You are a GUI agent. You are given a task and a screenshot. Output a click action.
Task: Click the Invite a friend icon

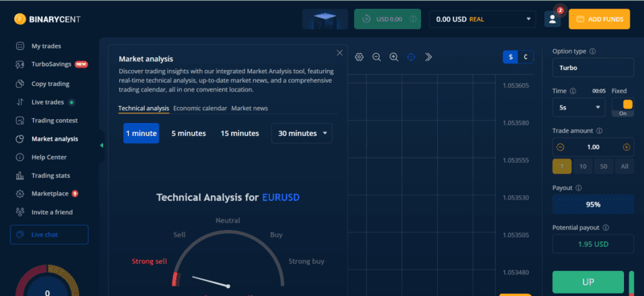[x=19, y=212]
